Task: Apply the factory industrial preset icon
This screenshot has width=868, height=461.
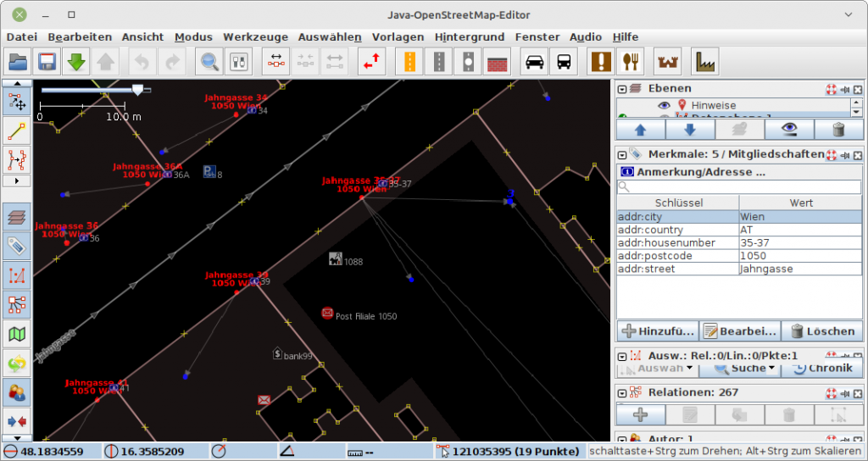Action: click(x=704, y=62)
